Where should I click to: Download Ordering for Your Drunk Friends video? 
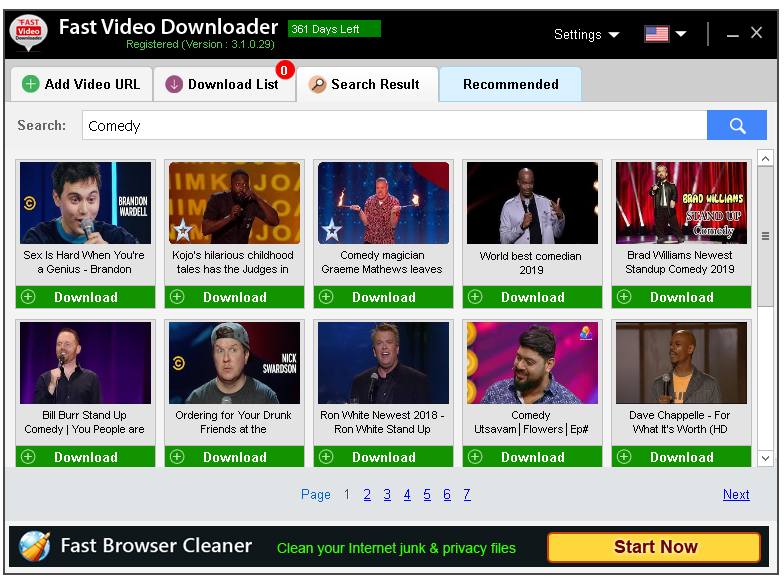[x=234, y=456]
